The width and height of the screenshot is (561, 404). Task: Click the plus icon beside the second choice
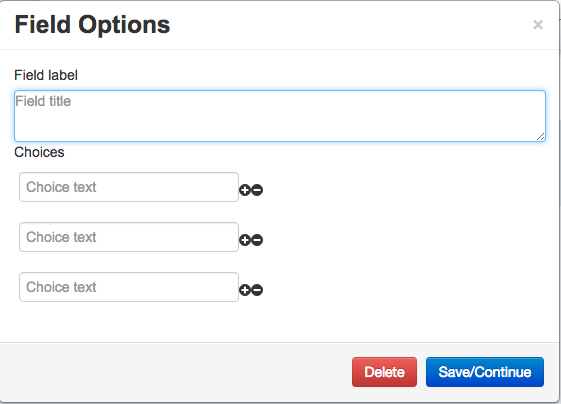click(x=245, y=240)
